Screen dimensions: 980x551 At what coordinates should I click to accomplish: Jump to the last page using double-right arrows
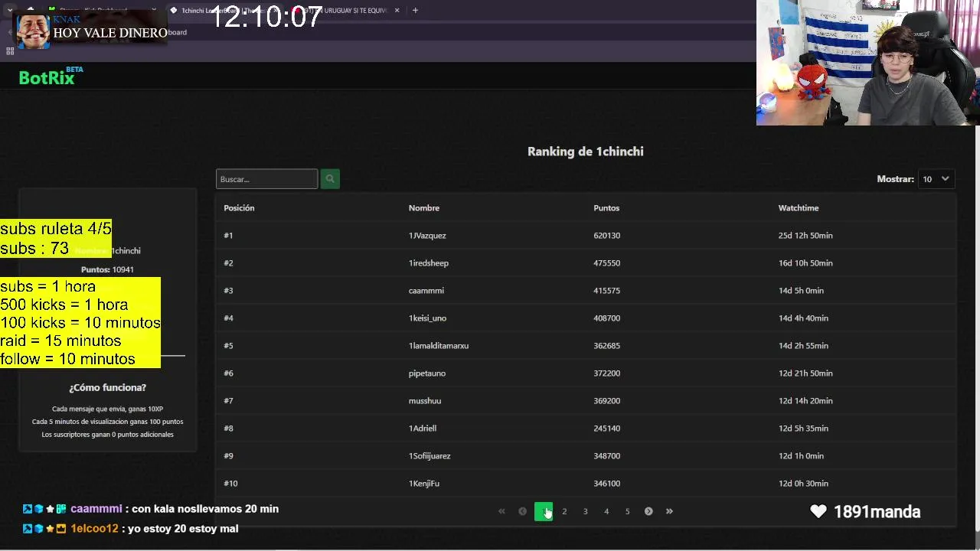[669, 511]
